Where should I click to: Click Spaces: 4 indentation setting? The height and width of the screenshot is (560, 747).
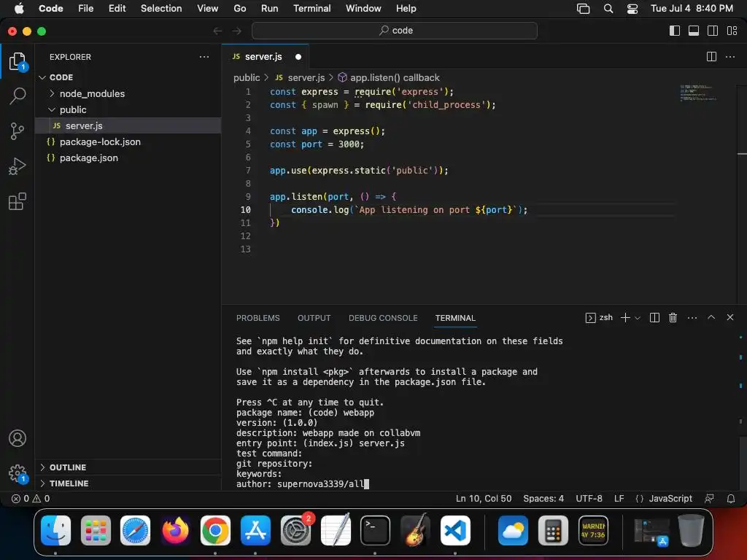(x=543, y=499)
